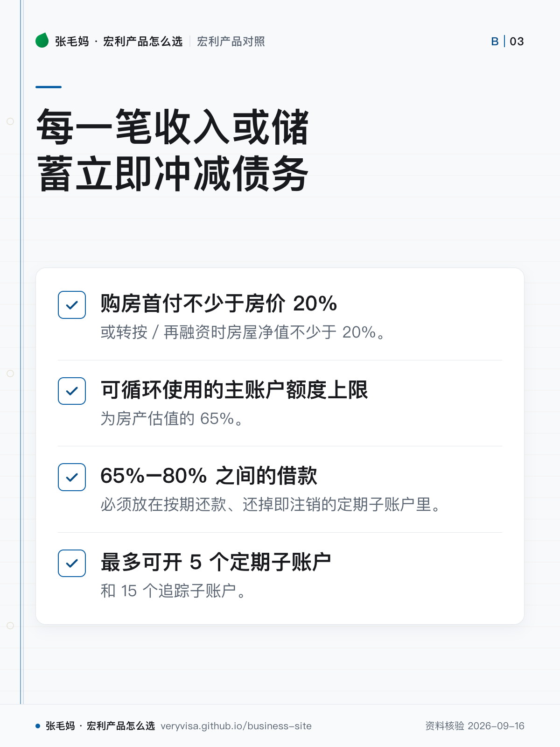The height and width of the screenshot is (747, 560).
Task: Select the 宏利产品对照 breadcrumb label
Action: click(x=231, y=42)
